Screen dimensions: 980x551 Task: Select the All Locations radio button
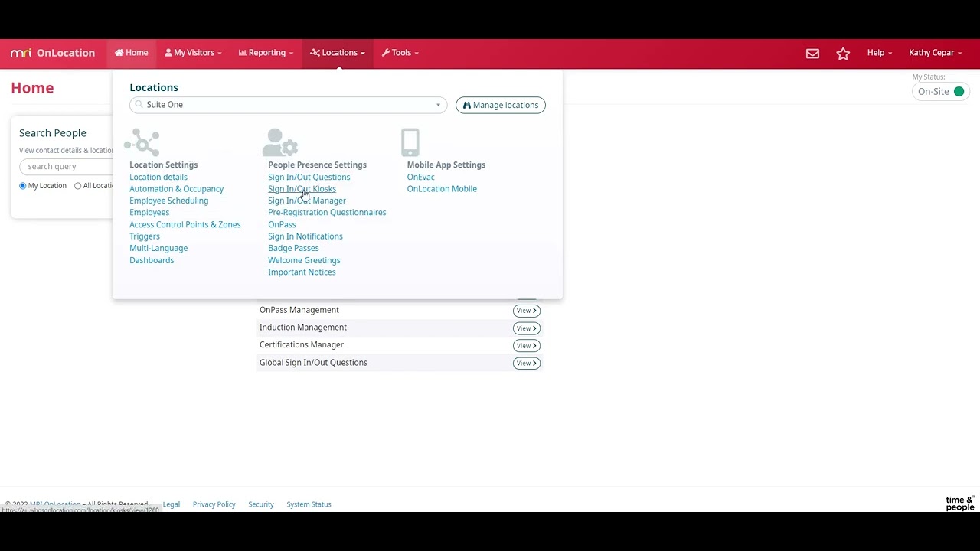(x=77, y=186)
